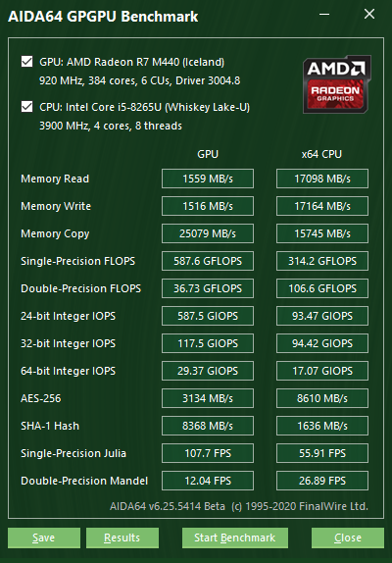Minimize the AIDA64 GPGPU Benchmark window

(324, 15)
